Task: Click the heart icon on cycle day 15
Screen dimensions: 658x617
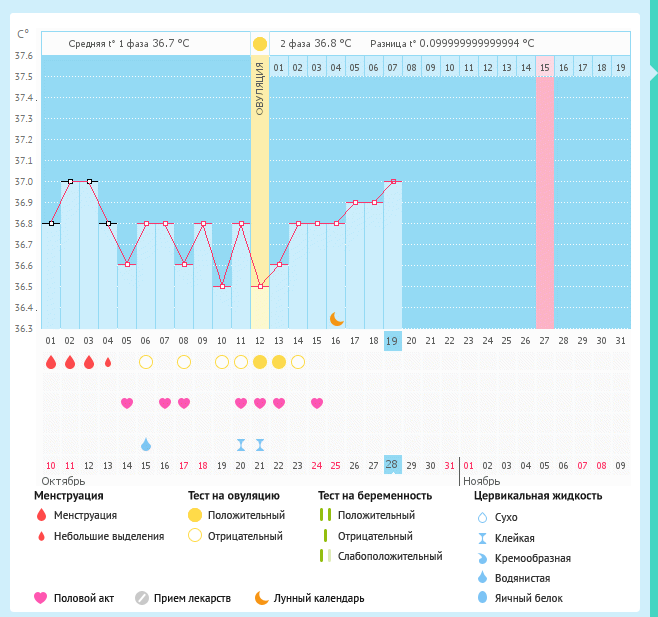Action: (x=317, y=403)
